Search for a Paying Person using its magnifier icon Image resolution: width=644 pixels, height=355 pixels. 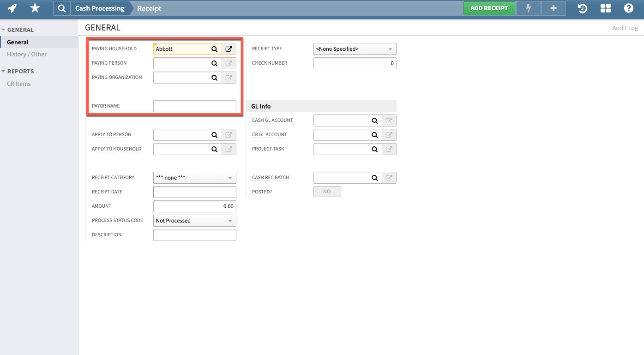214,63
